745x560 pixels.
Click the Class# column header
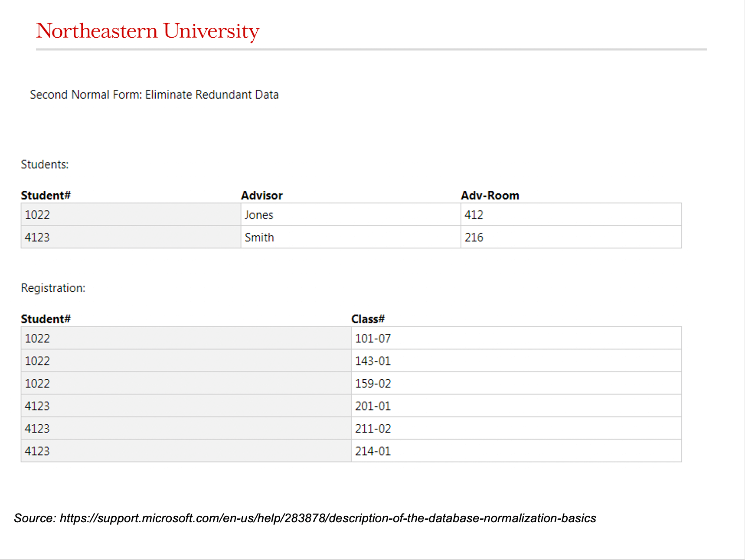point(368,319)
